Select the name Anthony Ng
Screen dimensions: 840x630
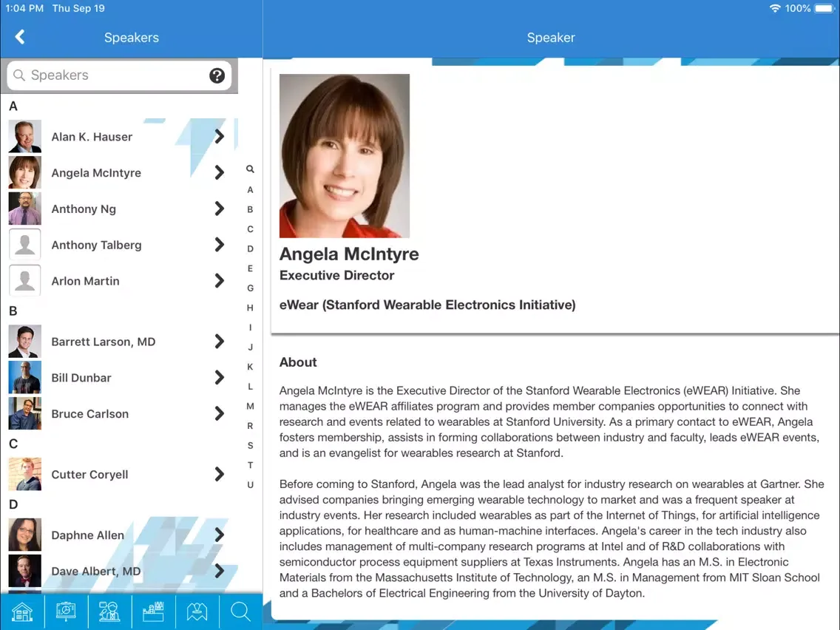tap(84, 209)
